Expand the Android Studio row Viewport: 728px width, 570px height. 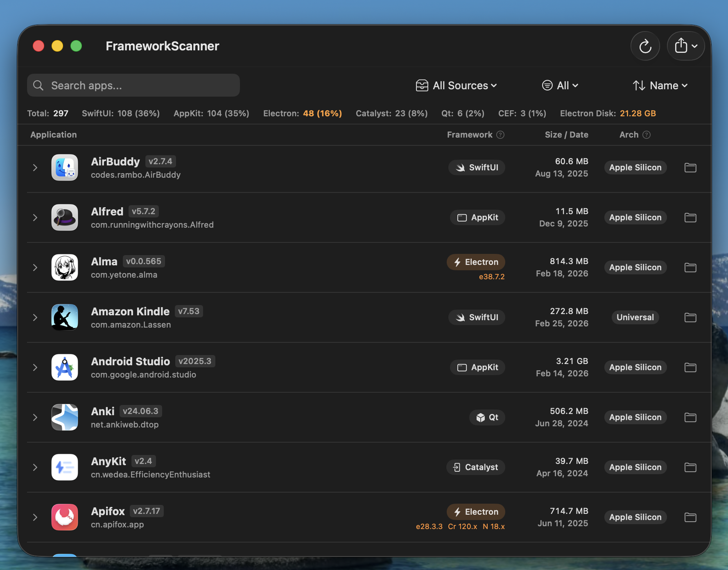[35, 367]
